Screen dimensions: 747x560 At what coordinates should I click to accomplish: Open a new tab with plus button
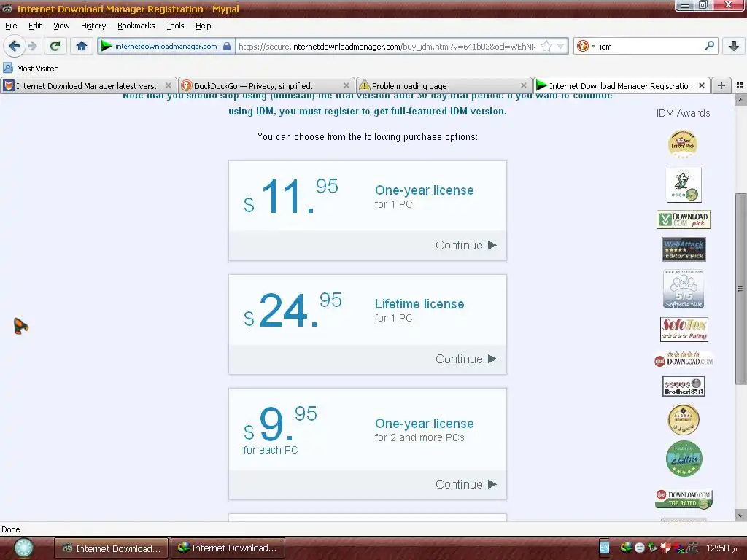721,85
